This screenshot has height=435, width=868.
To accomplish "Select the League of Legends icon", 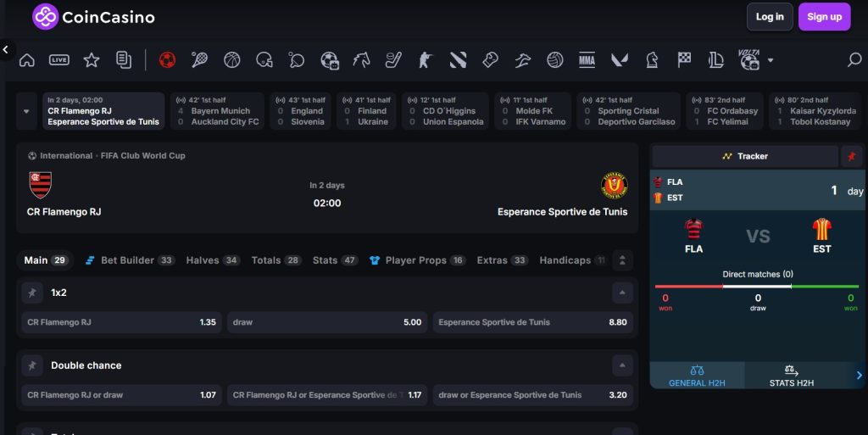I will point(716,59).
